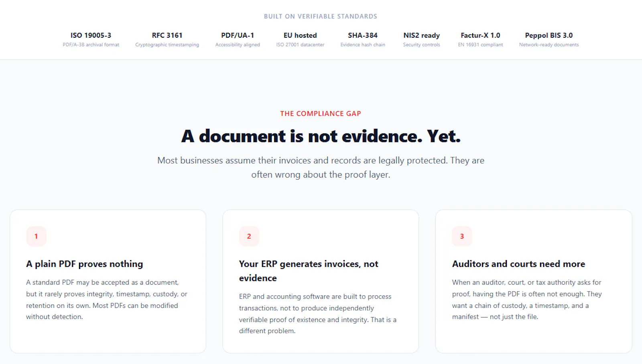Click the EU hosted label
This screenshot has height=364, width=642.
pyautogui.click(x=300, y=35)
